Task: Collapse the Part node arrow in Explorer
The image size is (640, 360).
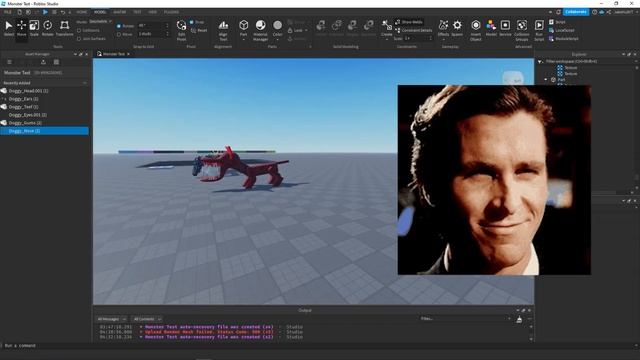Action: point(546,80)
